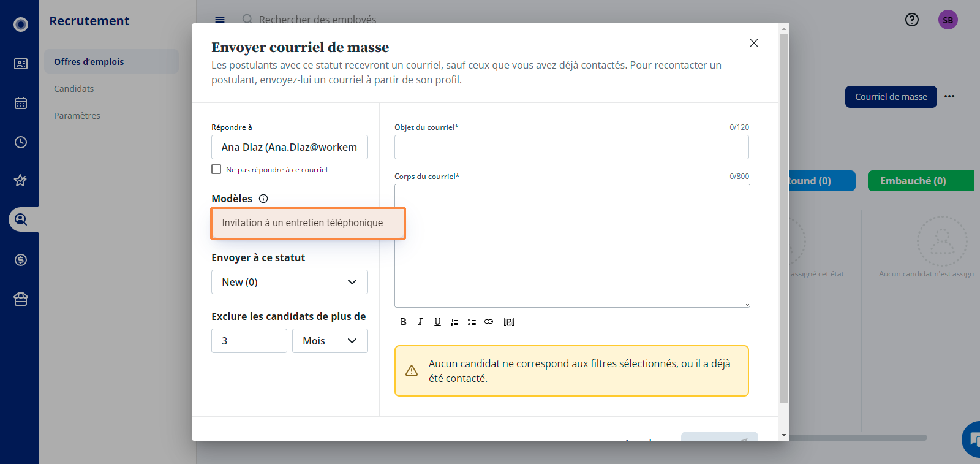
Task: Open the help question mark icon
Action: [912, 19]
